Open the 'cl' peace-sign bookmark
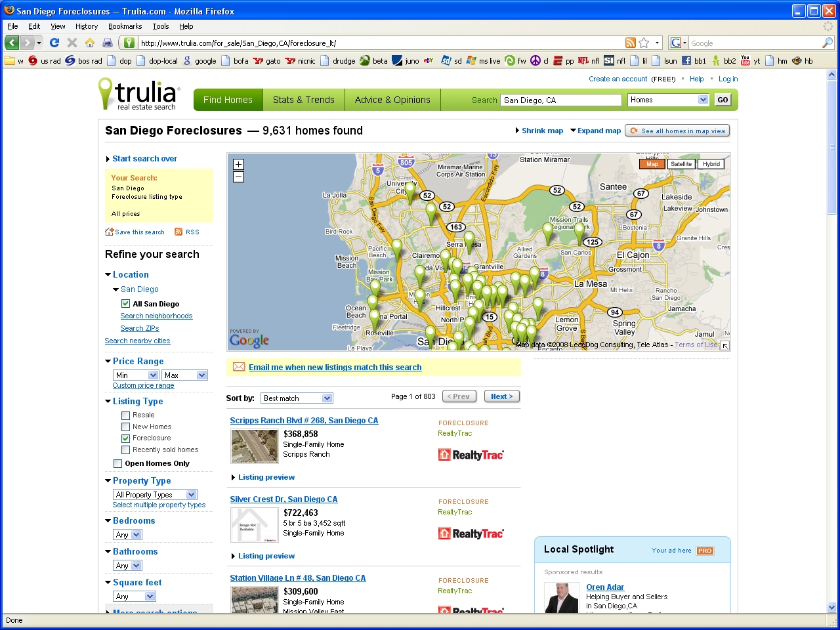The width and height of the screenshot is (840, 630). pos(539,61)
